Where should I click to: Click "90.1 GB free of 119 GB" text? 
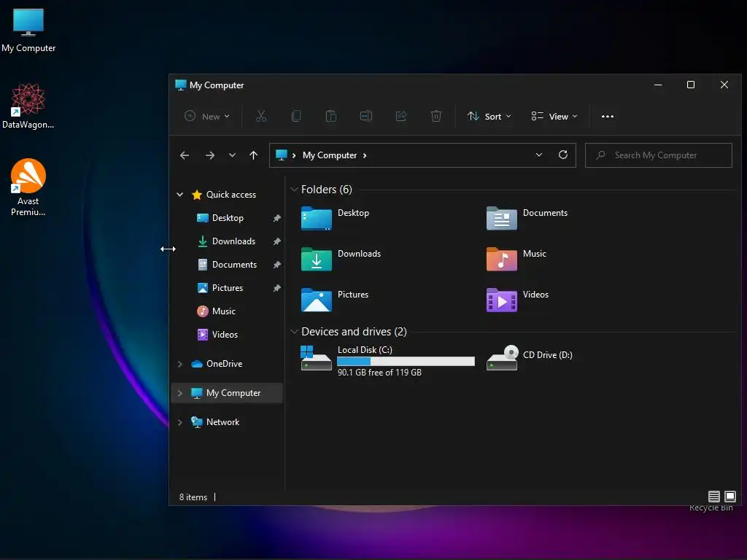[x=379, y=373]
